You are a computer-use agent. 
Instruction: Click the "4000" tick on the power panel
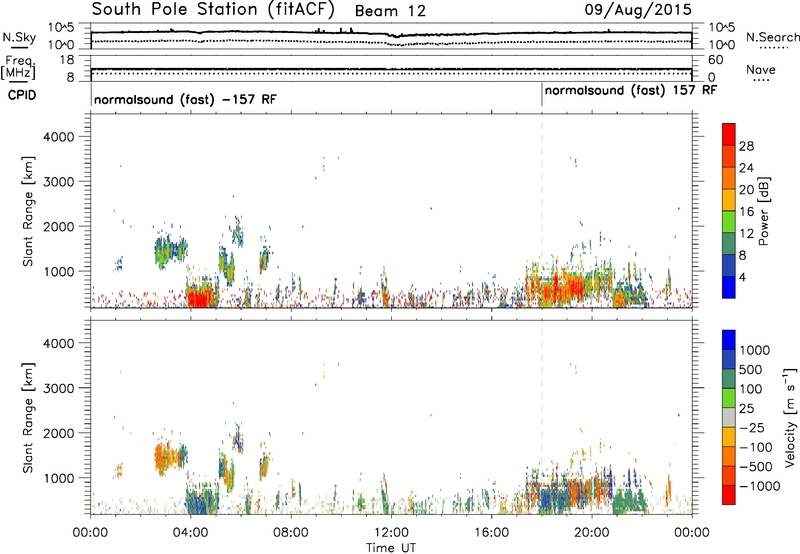click(58, 137)
